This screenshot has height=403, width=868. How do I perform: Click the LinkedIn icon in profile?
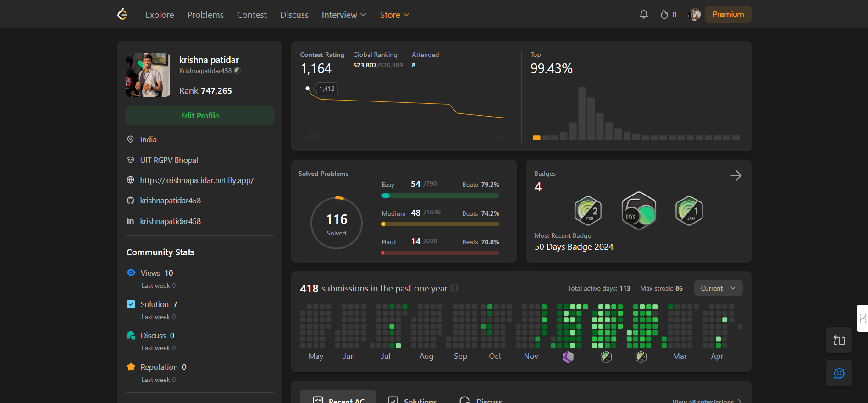(x=131, y=221)
